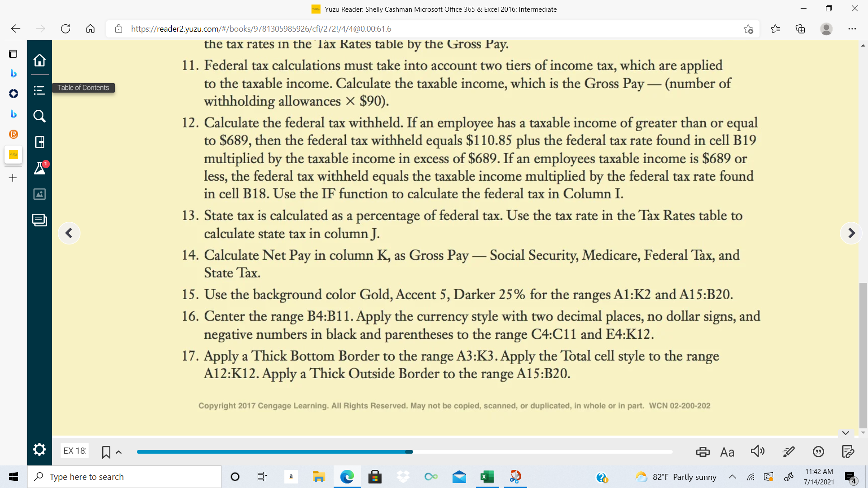Open Excel from the Windows taskbar

coord(487,477)
